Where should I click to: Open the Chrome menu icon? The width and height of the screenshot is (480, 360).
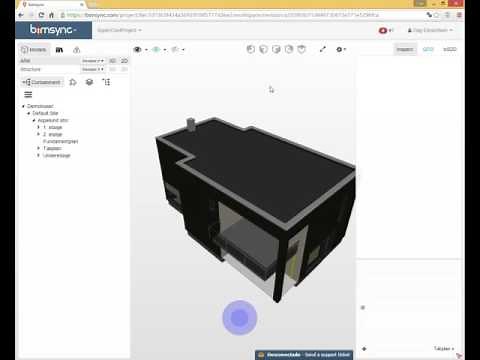pyautogui.click(x=459, y=15)
